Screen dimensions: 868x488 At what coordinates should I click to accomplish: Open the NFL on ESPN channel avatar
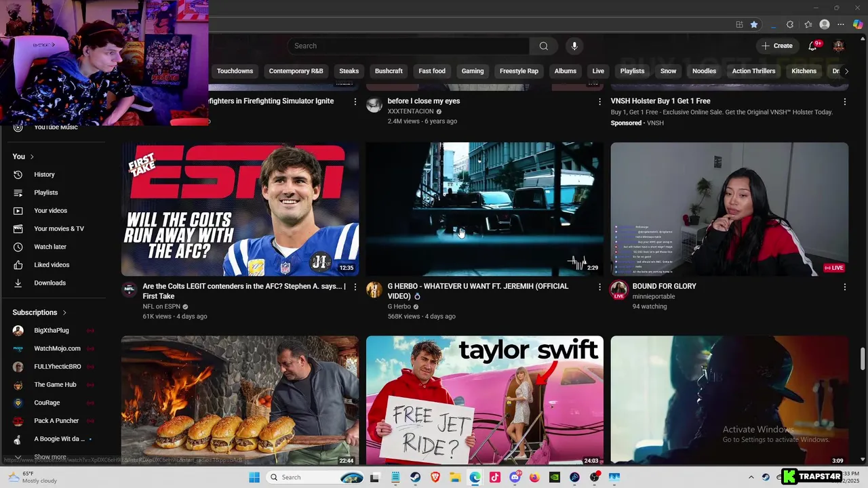coord(129,291)
